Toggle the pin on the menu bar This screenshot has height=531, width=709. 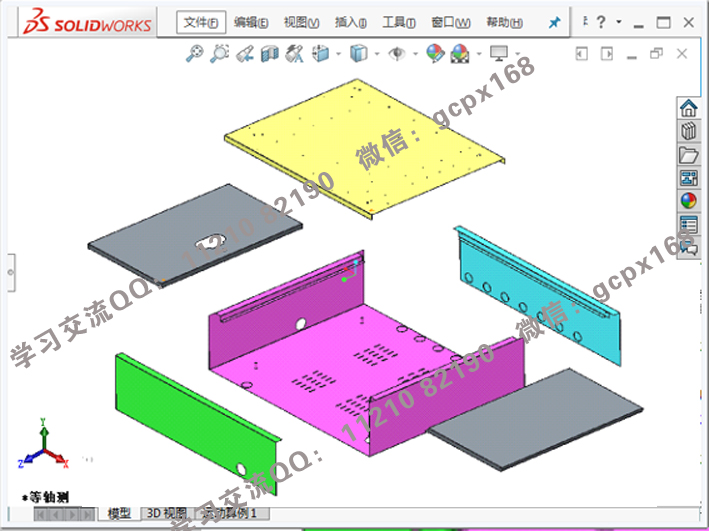(x=555, y=22)
